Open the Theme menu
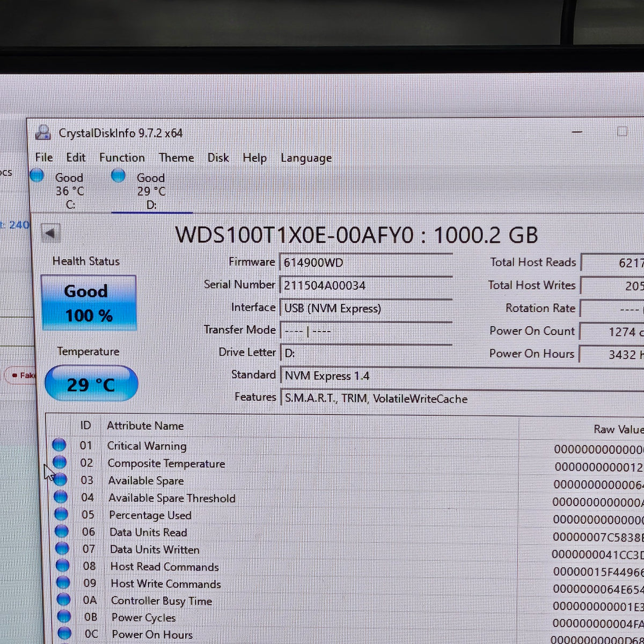The width and height of the screenshot is (644, 644). tap(176, 158)
